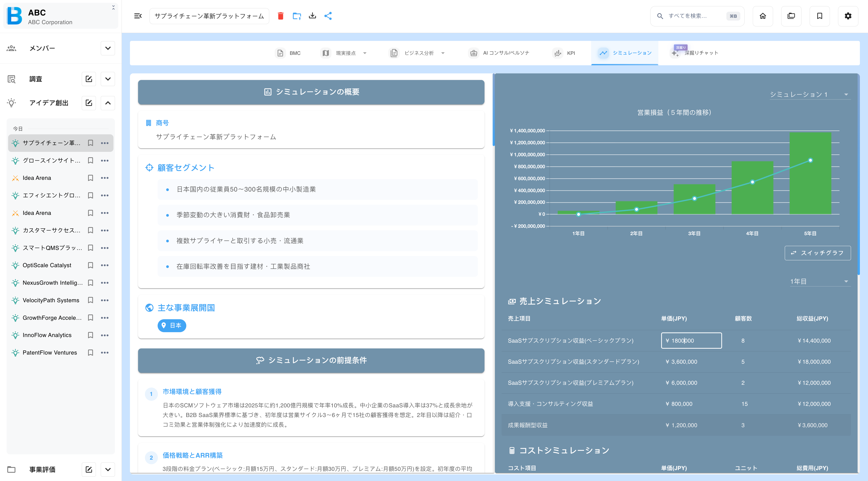Open more options for InnoFlow Analytics
The height and width of the screenshot is (481, 868).
pyautogui.click(x=105, y=335)
